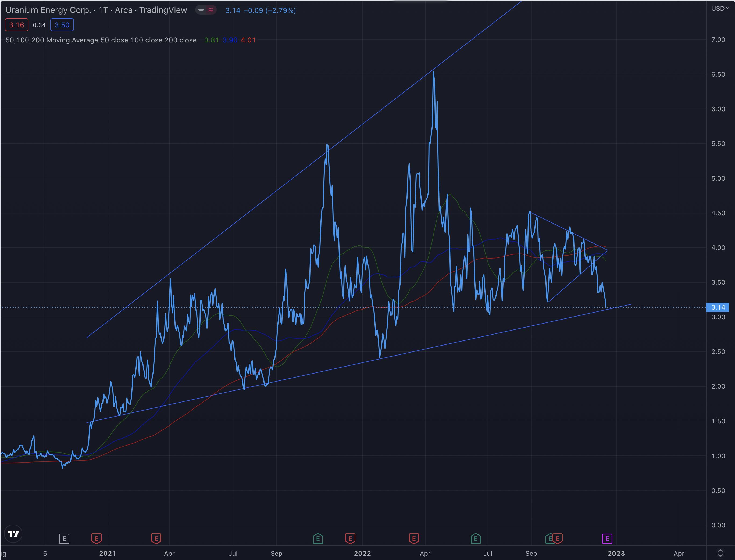Click red earnings marker just after Sep 2022
The image size is (735, 560).
(x=557, y=538)
